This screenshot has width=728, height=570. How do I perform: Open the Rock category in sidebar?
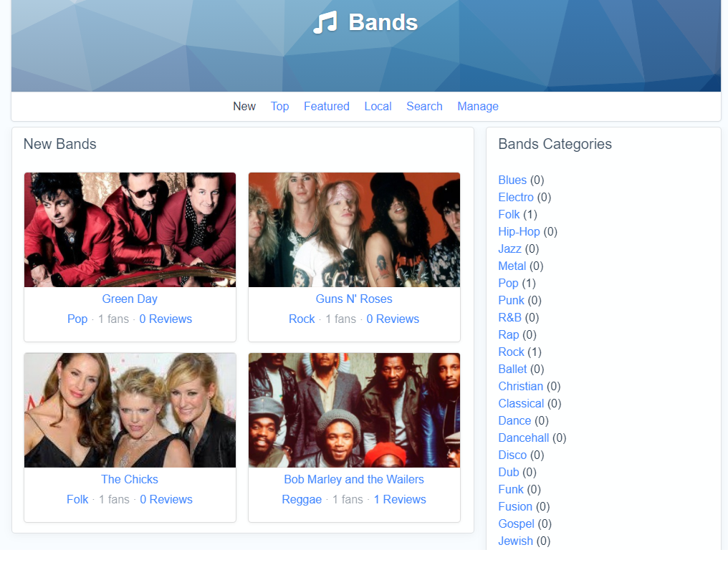(511, 352)
